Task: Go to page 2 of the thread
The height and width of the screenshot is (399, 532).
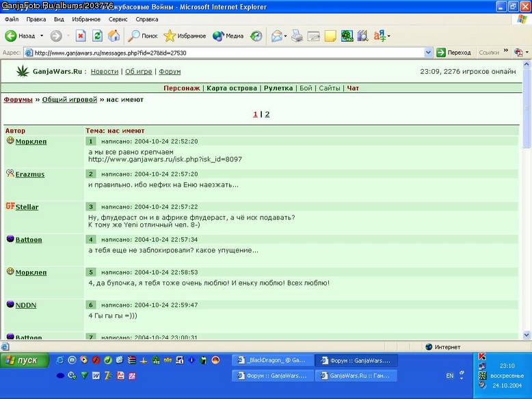Action: 267,114
